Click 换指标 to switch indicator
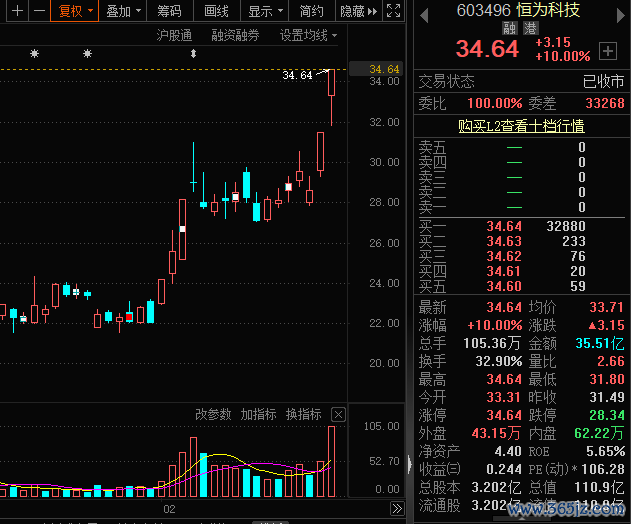This screenshot has width=631, height=524. [x=303, y=414]
